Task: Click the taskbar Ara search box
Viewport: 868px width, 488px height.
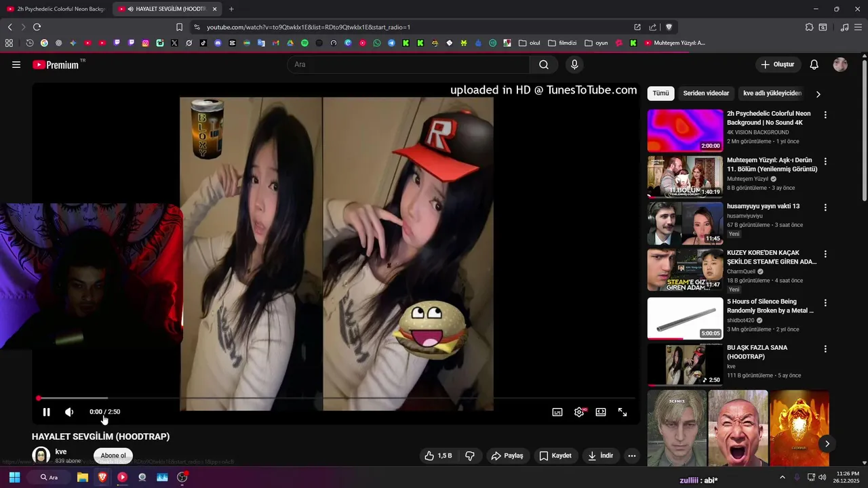Action: point(50,477)
